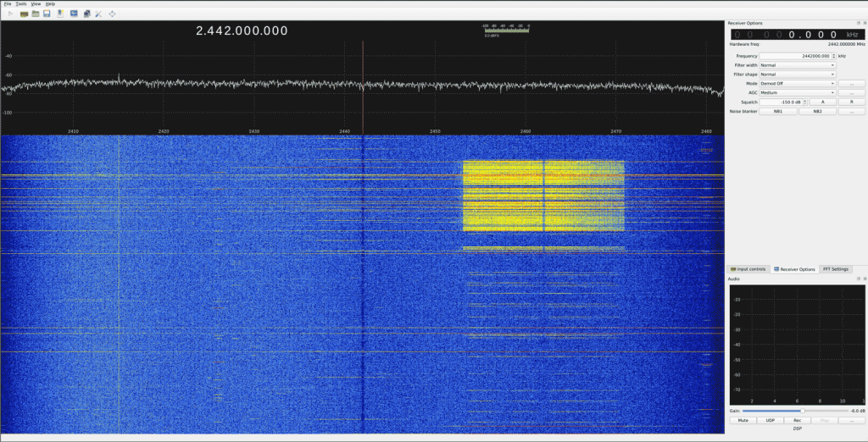The height and width of the screenshot is (442, 868).
Task: Toggle noise blanker NB1
Action: pyautogui.click(x=778, y=111)
